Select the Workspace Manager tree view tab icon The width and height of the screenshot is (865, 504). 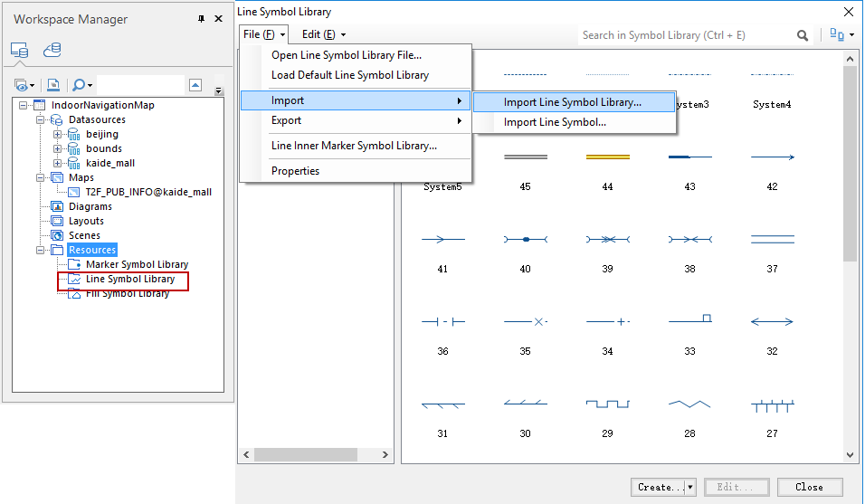point(19,51)
